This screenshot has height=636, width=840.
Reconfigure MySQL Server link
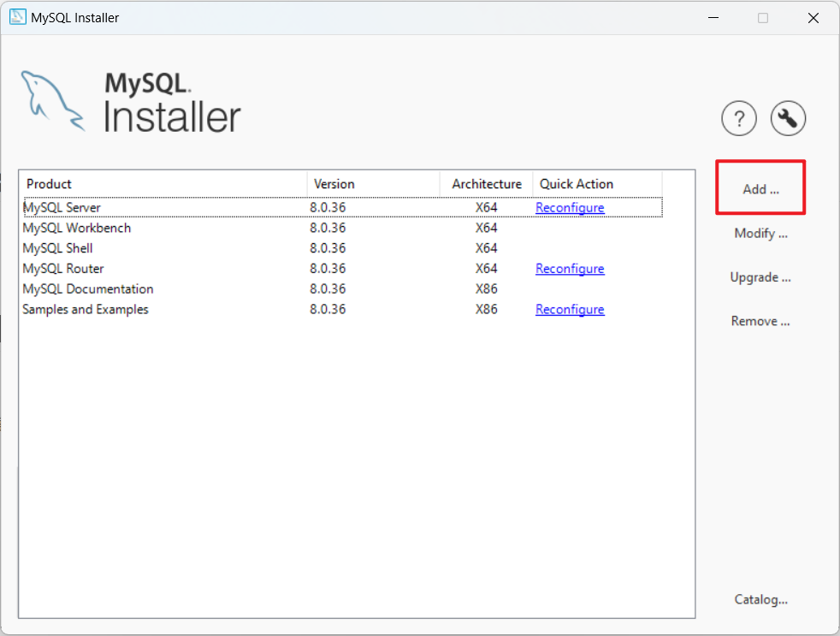570,207
